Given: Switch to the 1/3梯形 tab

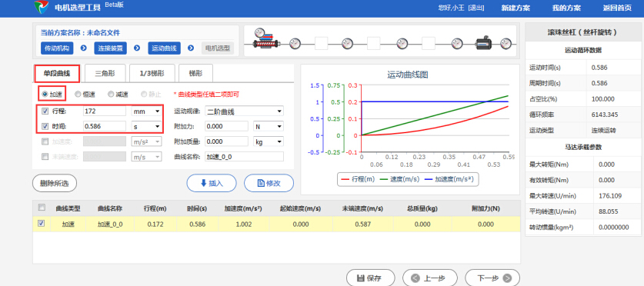Looking at the screenshot, I should coord(152,74).
